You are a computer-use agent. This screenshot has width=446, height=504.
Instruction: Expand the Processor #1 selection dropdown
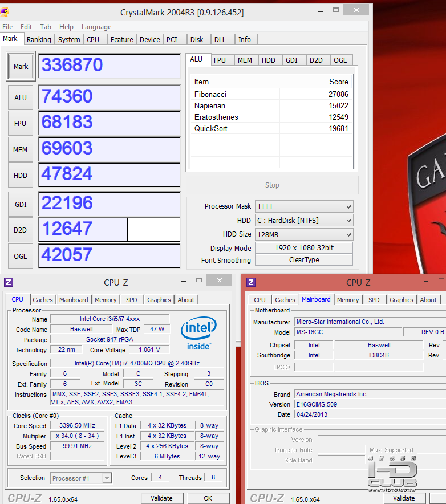[x=107, y=478]
